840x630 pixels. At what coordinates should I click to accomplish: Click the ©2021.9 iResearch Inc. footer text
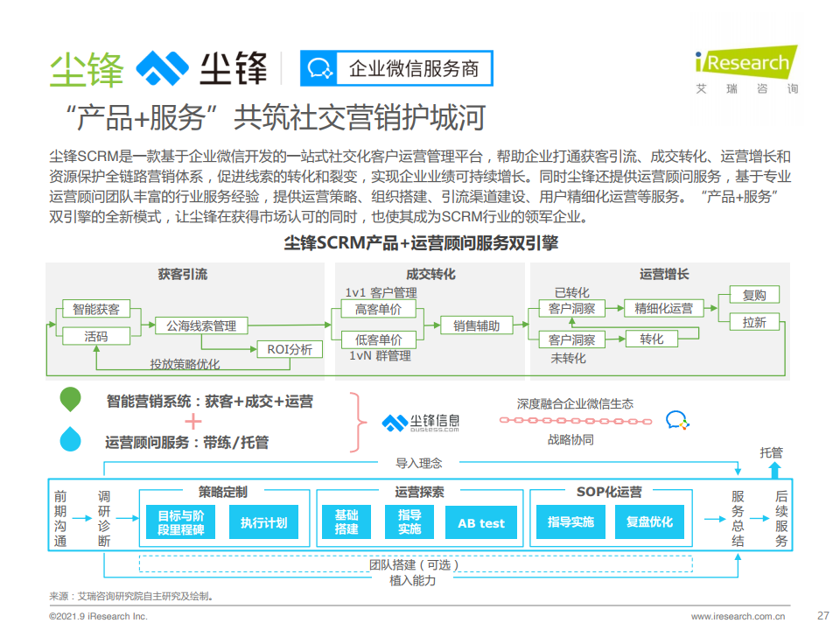[x=98, y=617]
